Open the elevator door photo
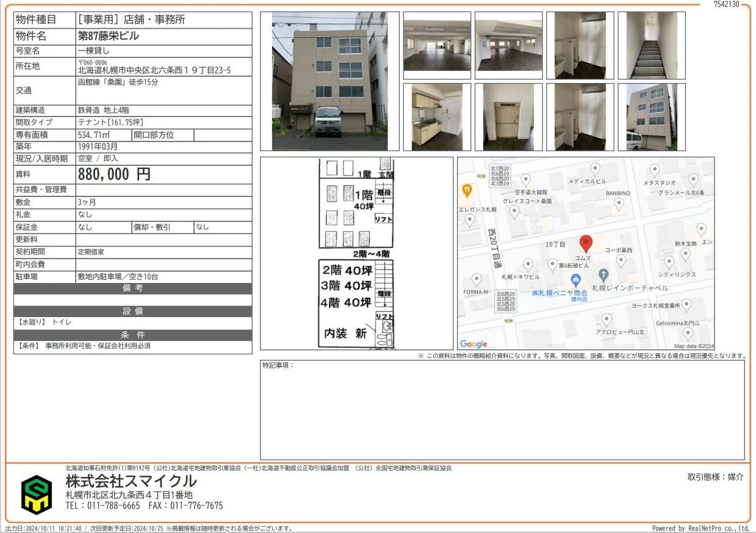The width and height of the screenshot is (756, 533). click(508, 117)
